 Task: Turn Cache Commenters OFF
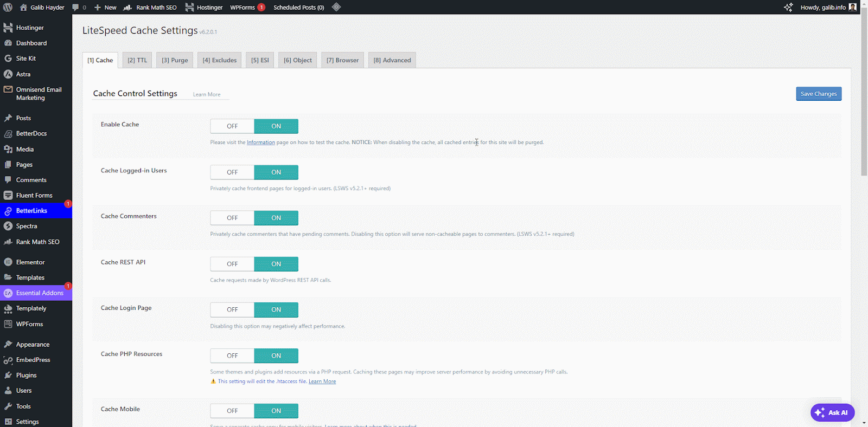[x=232, y=218]
